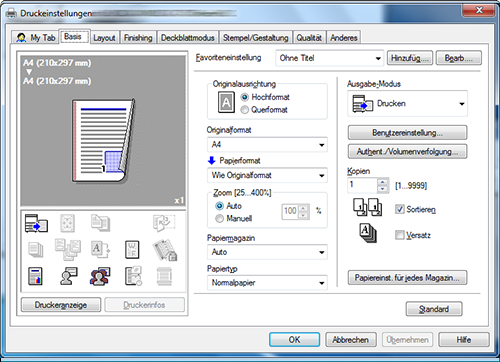This screenshot has width=500, height=362.
Task: Click the greyed Übernehmen button
Action: point(407,340)
